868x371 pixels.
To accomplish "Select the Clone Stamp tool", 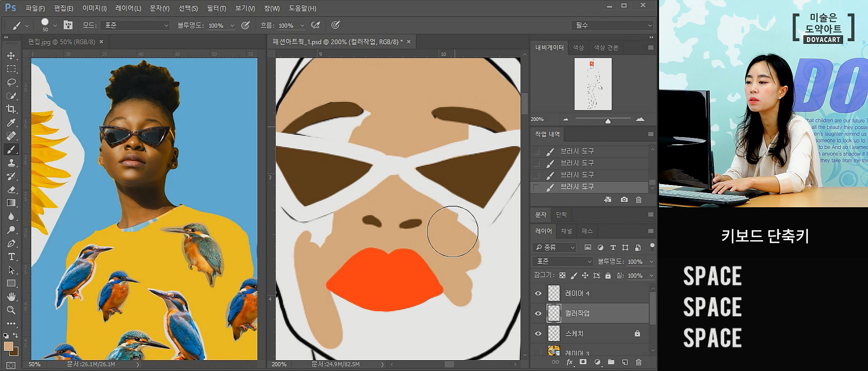I will click(x=11, y=163).
